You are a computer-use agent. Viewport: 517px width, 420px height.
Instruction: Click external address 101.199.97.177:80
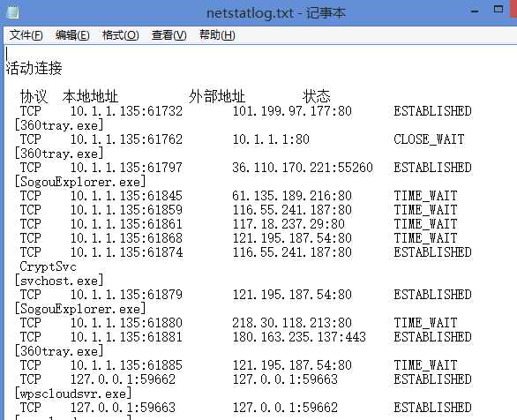pyautogui.click(x=292, y=111)
